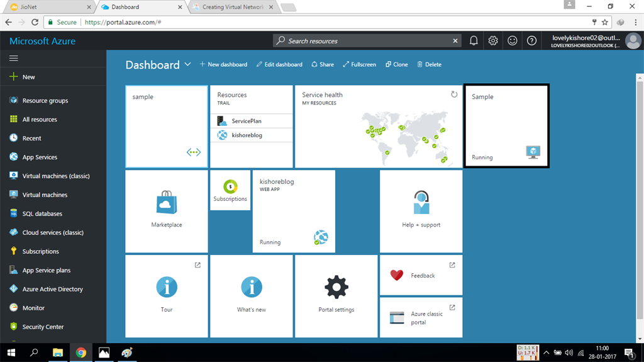
Task: Open the Marketplace shopping bag tile
Action: pyautogui.click(x=166, y=212)
